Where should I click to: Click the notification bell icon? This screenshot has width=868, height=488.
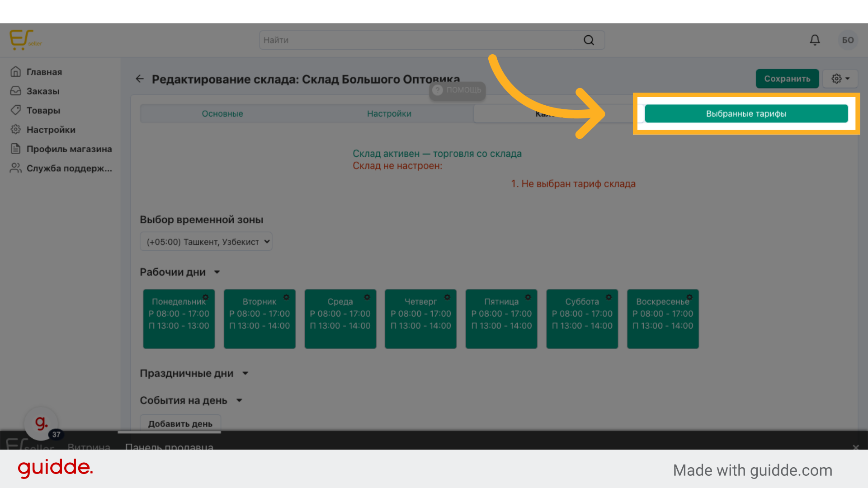click(815, 40)
